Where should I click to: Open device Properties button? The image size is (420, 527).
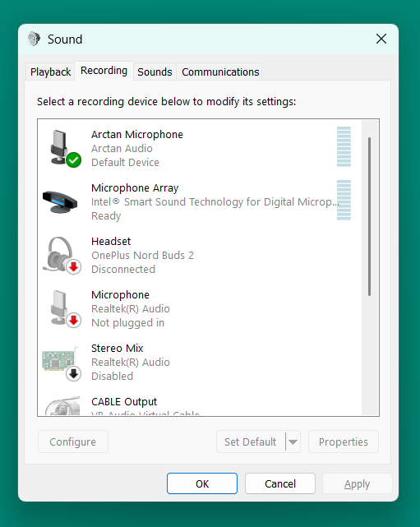click(x=344, y=441)
